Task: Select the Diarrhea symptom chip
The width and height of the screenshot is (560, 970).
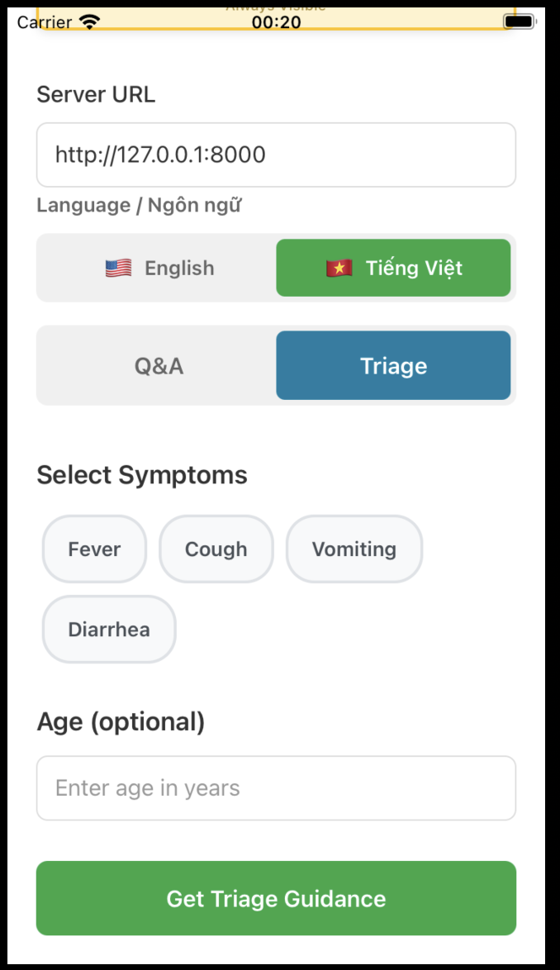Action: coord(108,629)
